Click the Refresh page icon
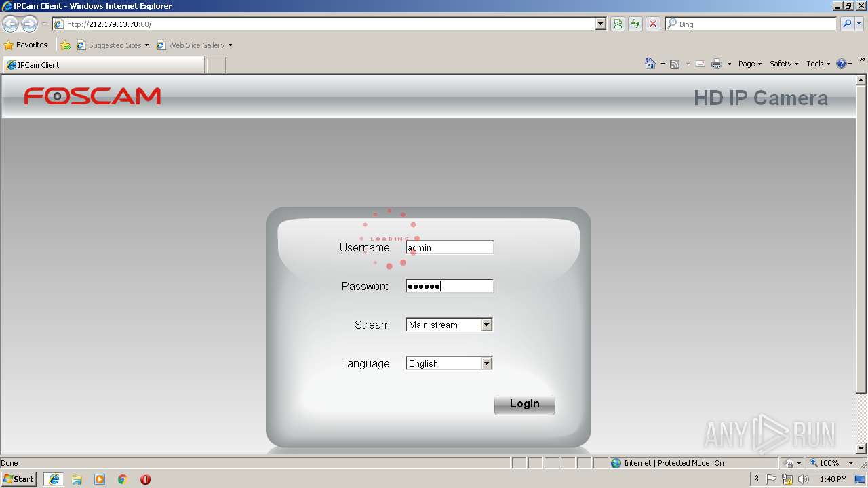 [635, 24]
